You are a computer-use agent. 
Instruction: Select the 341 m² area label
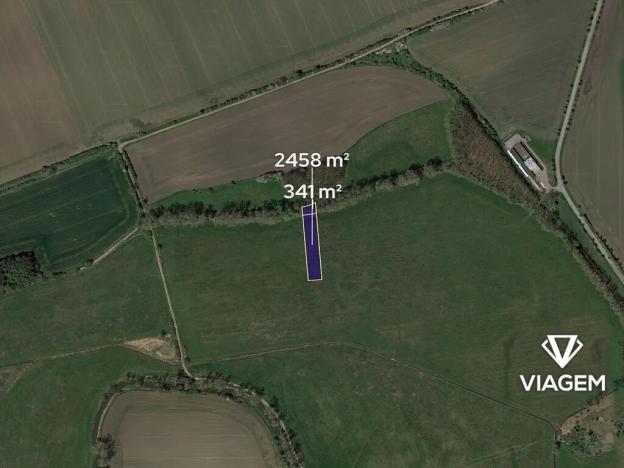pyautogui.click(x=312, y=192)
